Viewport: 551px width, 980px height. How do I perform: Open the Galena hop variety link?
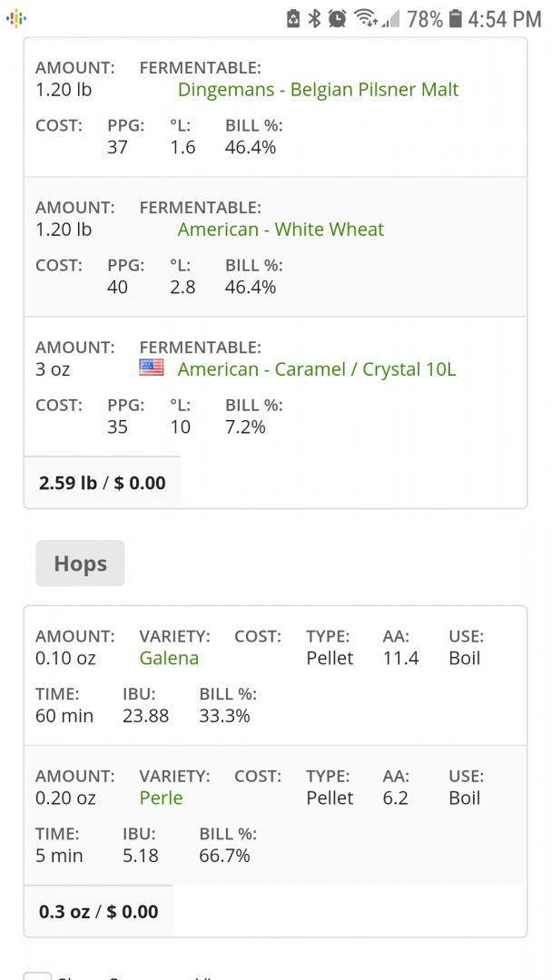pos(169,658)
